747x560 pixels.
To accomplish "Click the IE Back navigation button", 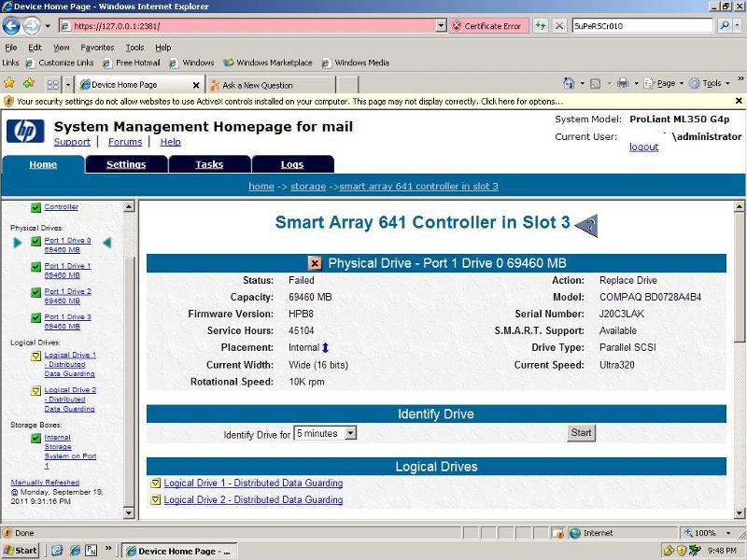I will [11, 26].
